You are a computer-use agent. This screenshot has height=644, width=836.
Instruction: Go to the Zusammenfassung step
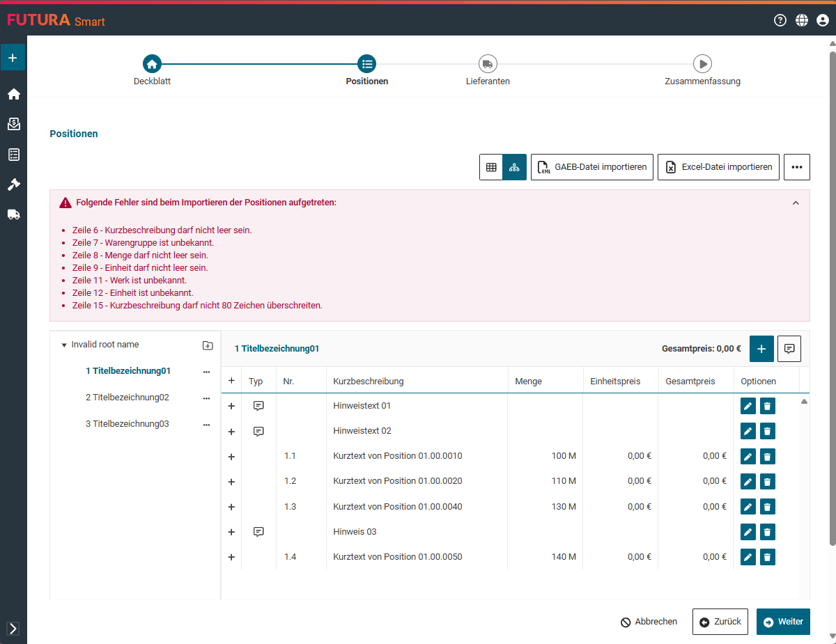pos(702,64)
